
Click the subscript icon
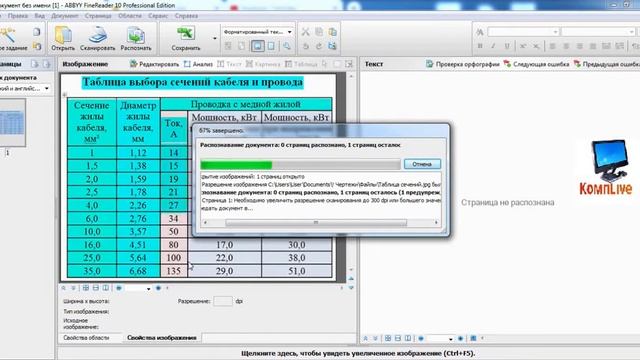coord(536,46)
